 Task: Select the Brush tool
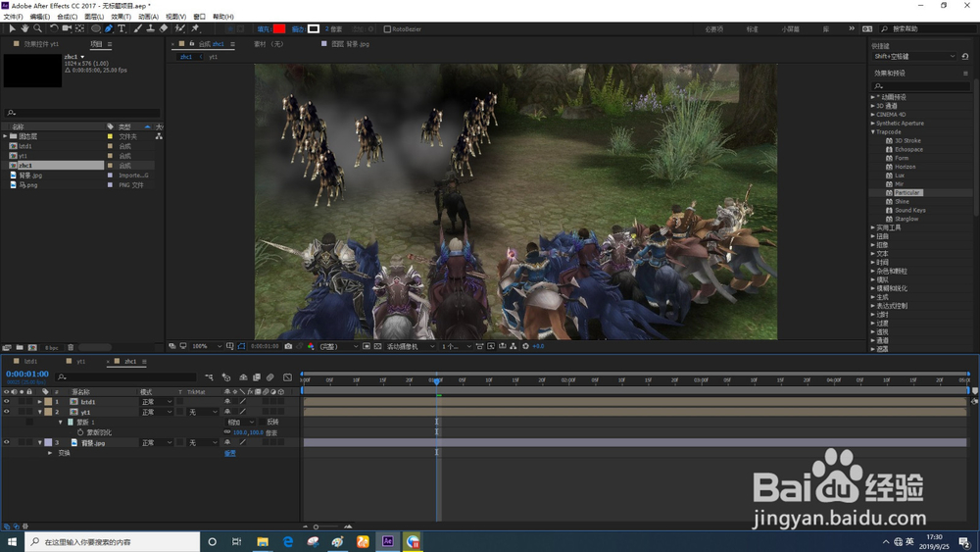pos(137,28)
